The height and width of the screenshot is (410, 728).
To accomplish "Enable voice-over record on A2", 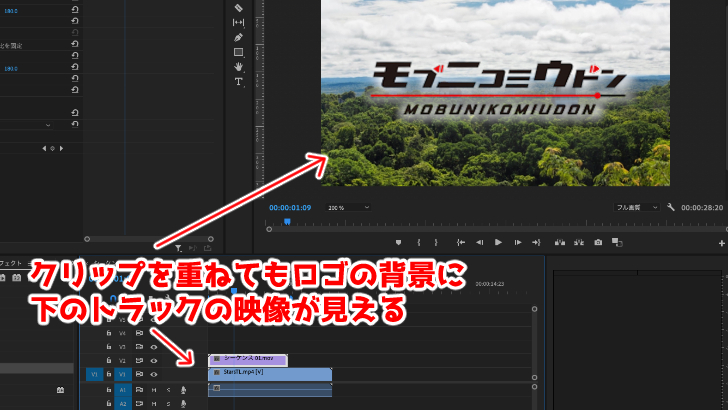I will [183, 404].
